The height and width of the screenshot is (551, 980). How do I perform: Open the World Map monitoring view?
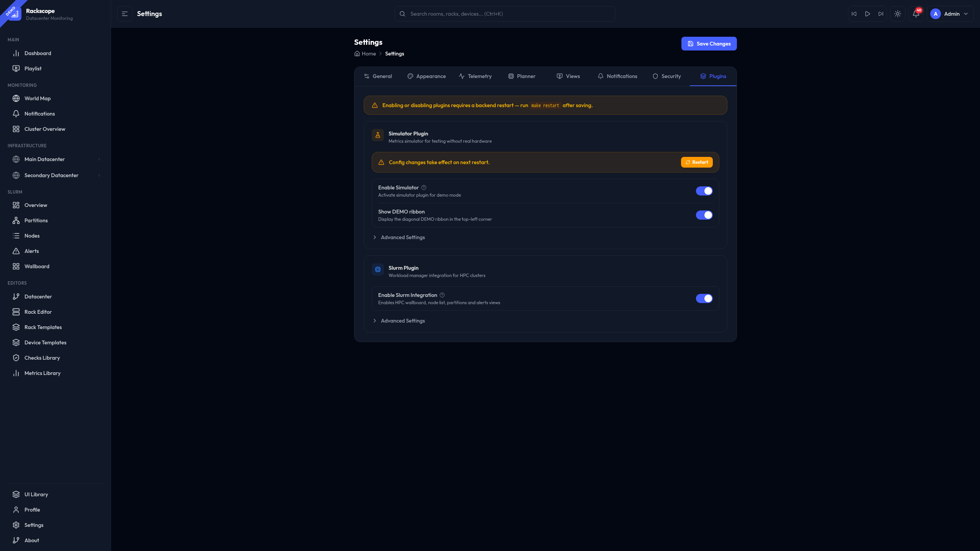(37, 98)
